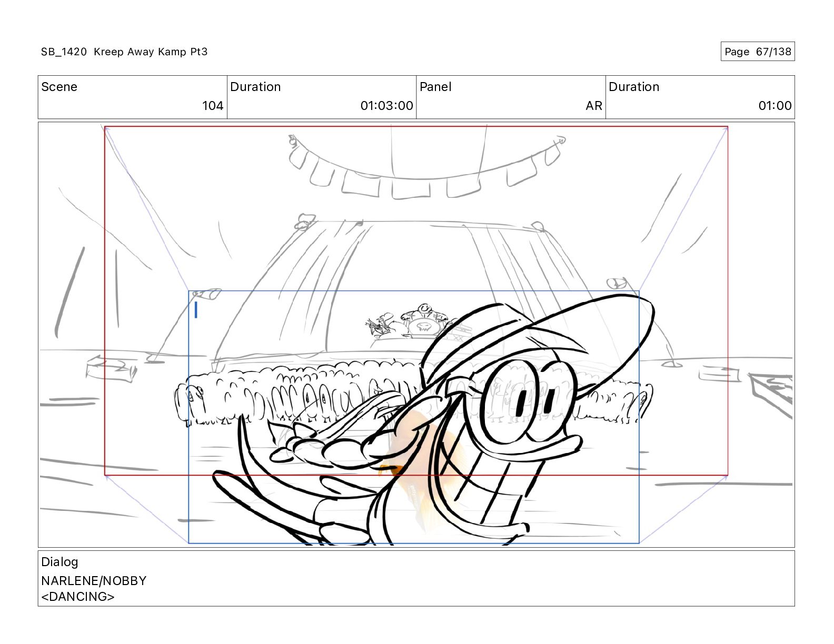
Task: Click the scene duration value '01:03:00'
Action: 386,106
